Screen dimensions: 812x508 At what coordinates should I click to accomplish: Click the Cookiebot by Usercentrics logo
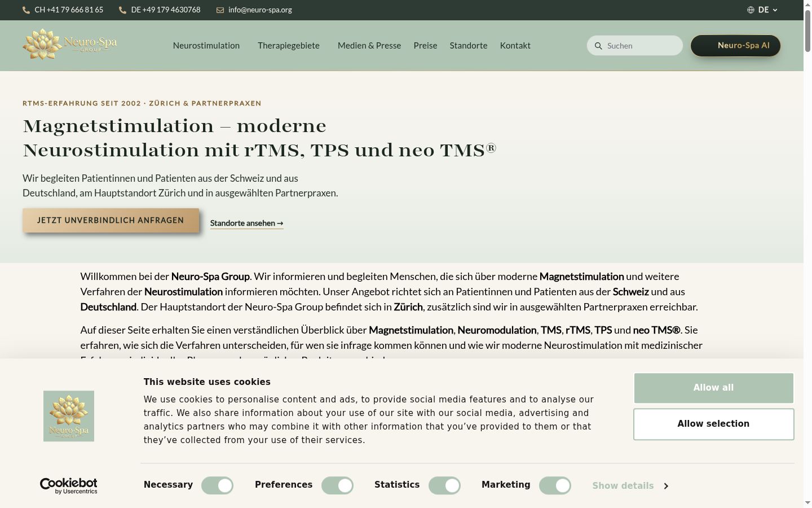[69, 485]
